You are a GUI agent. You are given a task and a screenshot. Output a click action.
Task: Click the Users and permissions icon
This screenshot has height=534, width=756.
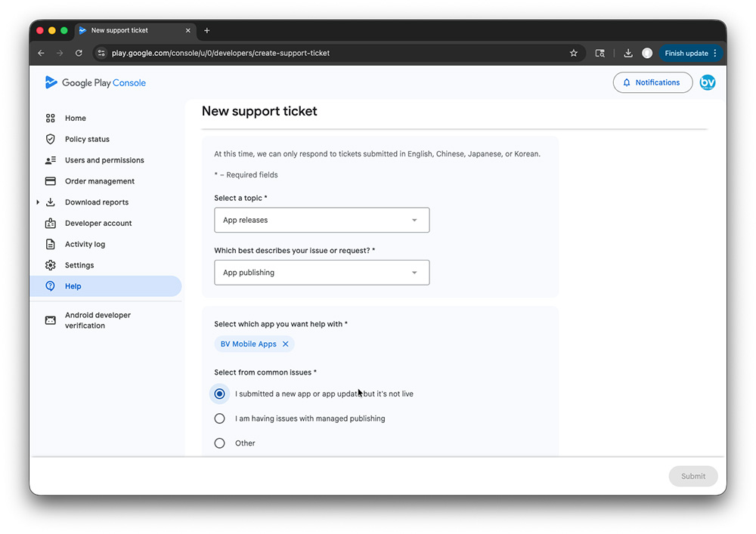(50, 160)
